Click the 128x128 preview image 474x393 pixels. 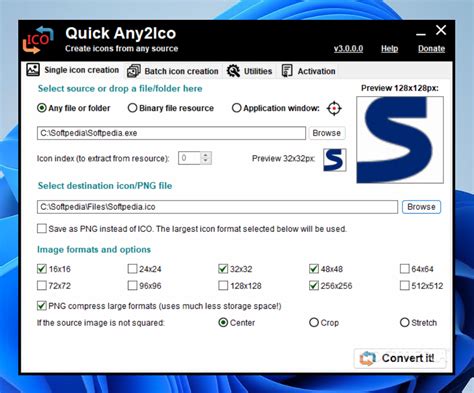(400, 140)
